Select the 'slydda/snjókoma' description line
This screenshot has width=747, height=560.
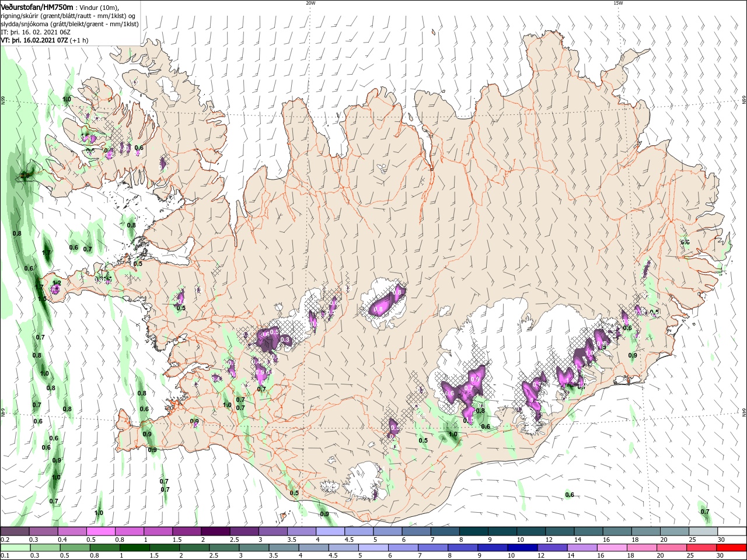[x=69, y=24]
